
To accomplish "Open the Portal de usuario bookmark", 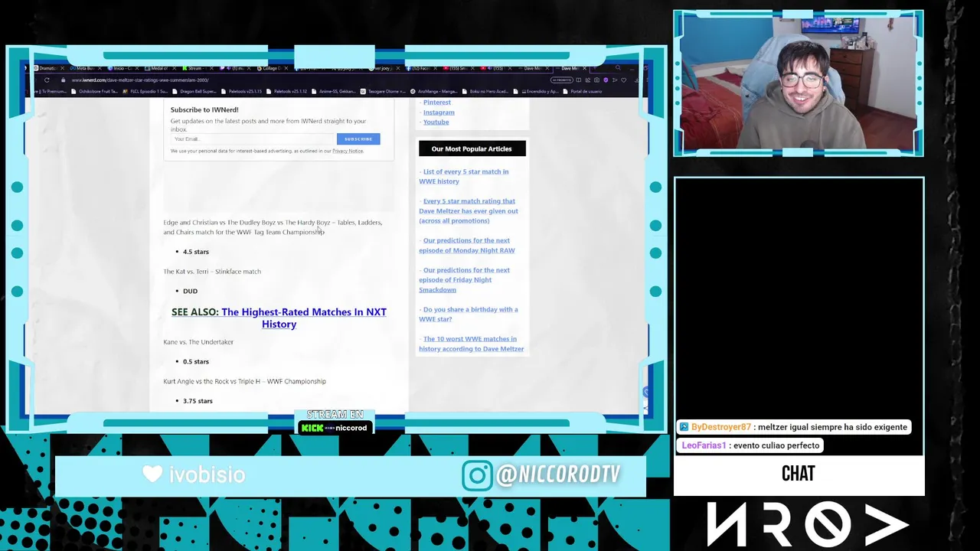I will 582,91.
